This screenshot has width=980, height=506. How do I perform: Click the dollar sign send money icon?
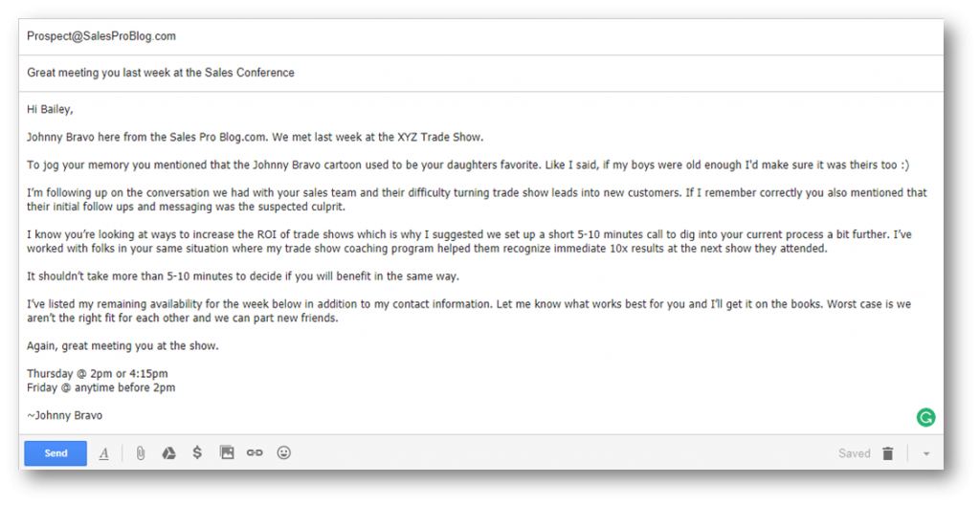coord(197,452)
